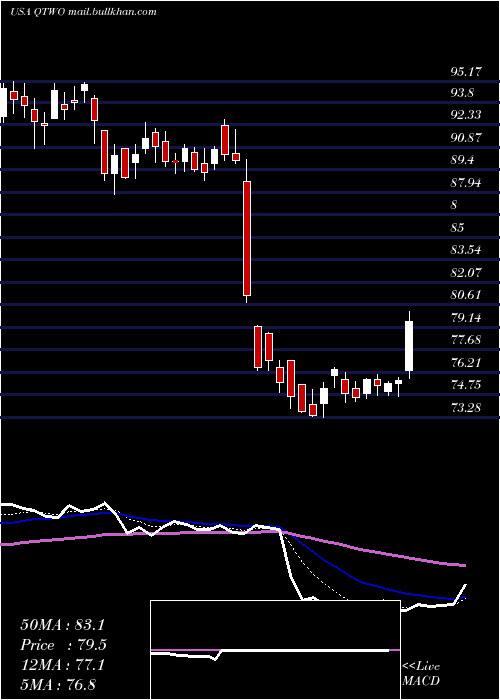Click the 74.75 price axis label
Image resolution: width=500 pixels, height=700 pixels.
[x=466, y=385]
